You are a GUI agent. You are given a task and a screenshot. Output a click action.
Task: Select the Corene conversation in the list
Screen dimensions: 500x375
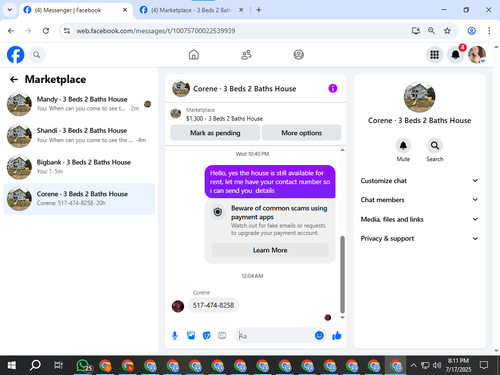79,199
